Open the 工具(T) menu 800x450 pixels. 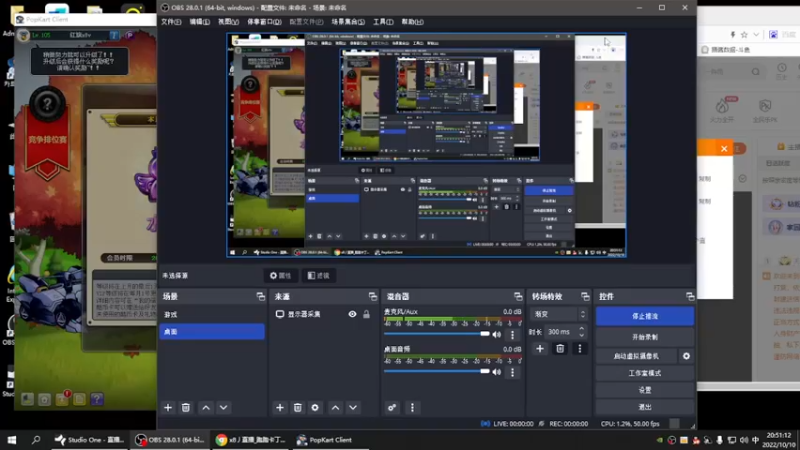(x=383, y=22)
